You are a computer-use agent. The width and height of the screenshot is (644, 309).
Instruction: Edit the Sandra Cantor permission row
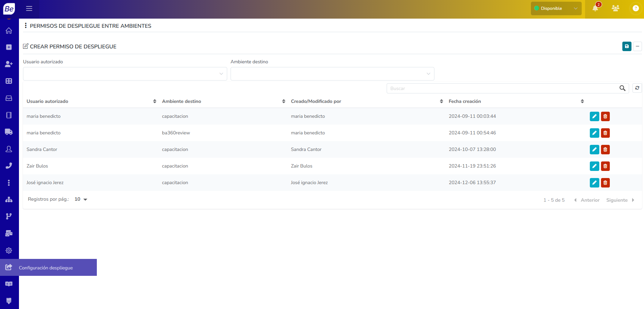point(594,150)
